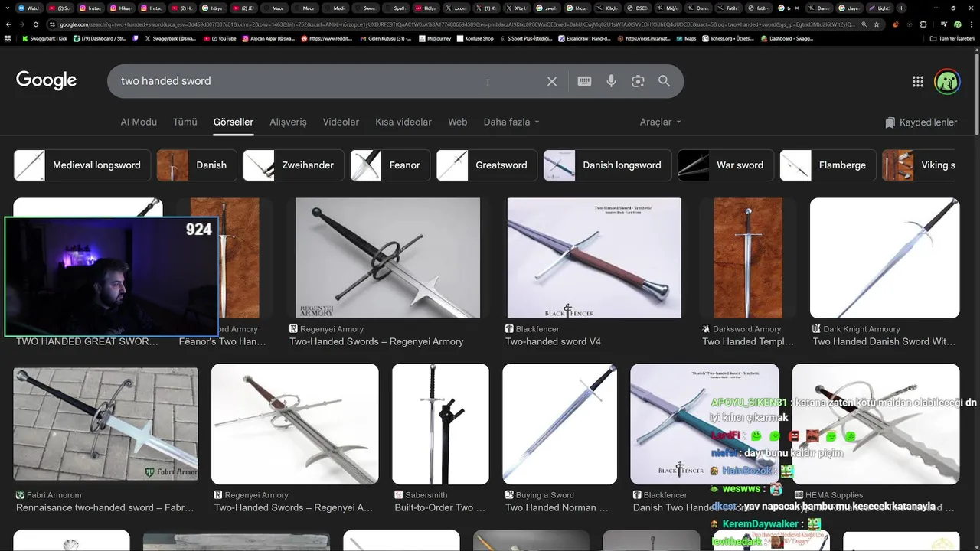
Task: Open the Maps bookmark
Action: pyautogui.click(x=686, y=38)
